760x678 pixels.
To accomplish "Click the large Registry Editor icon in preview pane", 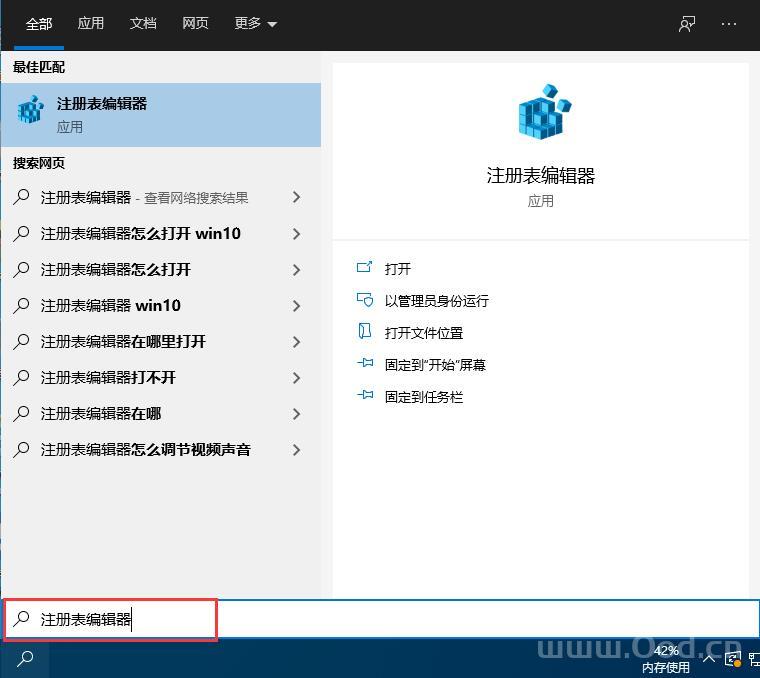I will [x=541, y=113].
